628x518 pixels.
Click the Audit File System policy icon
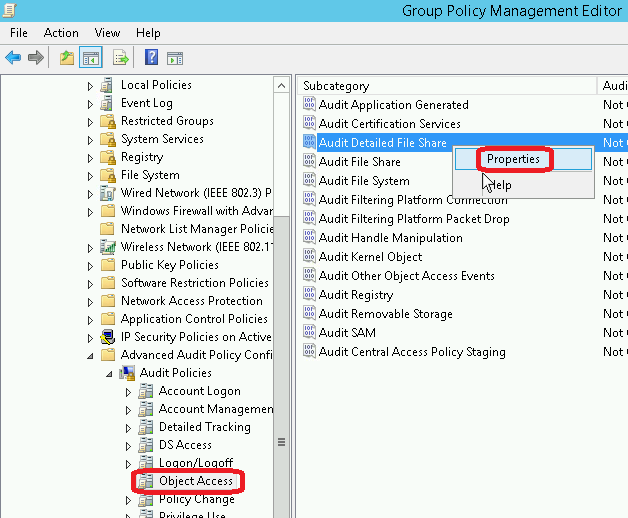pyautogui.click(x=309, y=181)
